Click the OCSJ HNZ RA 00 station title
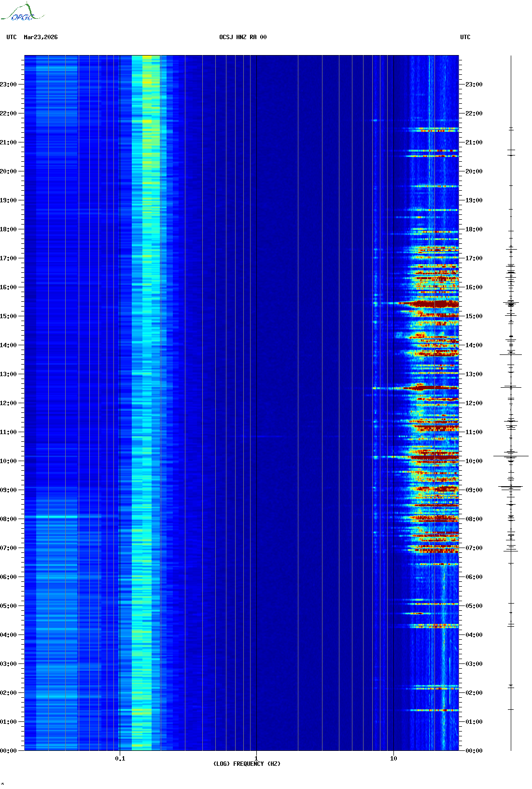Image resolution: width=532 pixels, height=789 pixels. coord(243,37)
